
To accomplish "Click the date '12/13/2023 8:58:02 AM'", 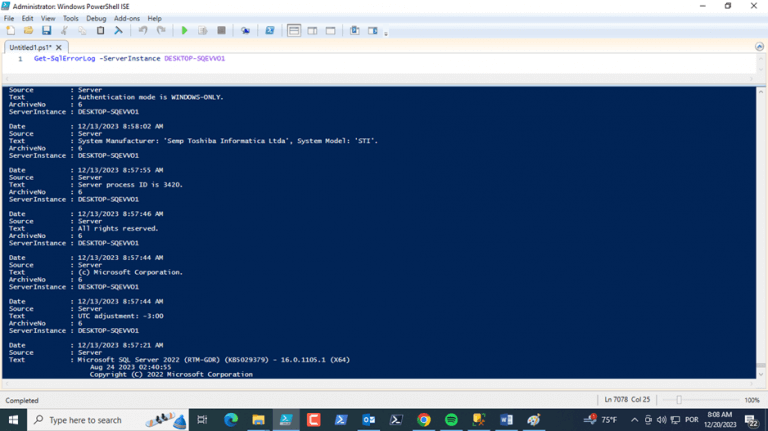I will 120,126.
